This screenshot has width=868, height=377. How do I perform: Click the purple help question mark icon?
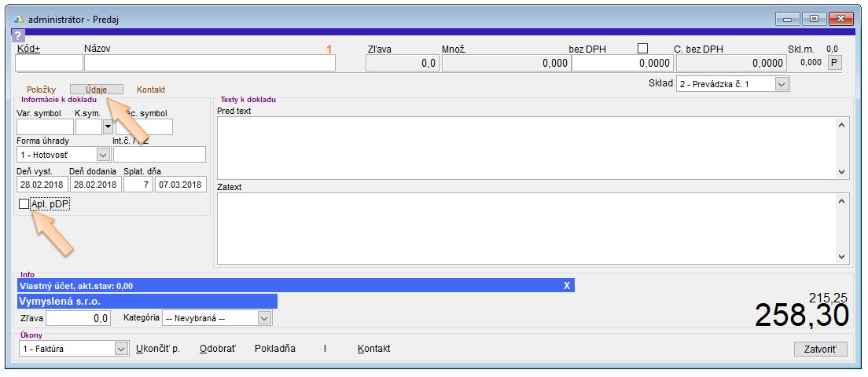coord(18,35)
